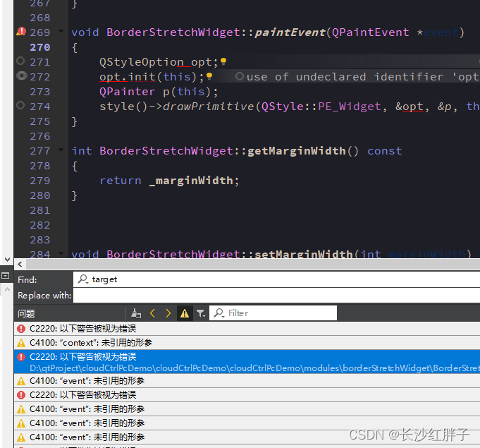Click the annotation circle beside line 274
The width and height of the screenshot is (480, 448).
tap(20, 105)
